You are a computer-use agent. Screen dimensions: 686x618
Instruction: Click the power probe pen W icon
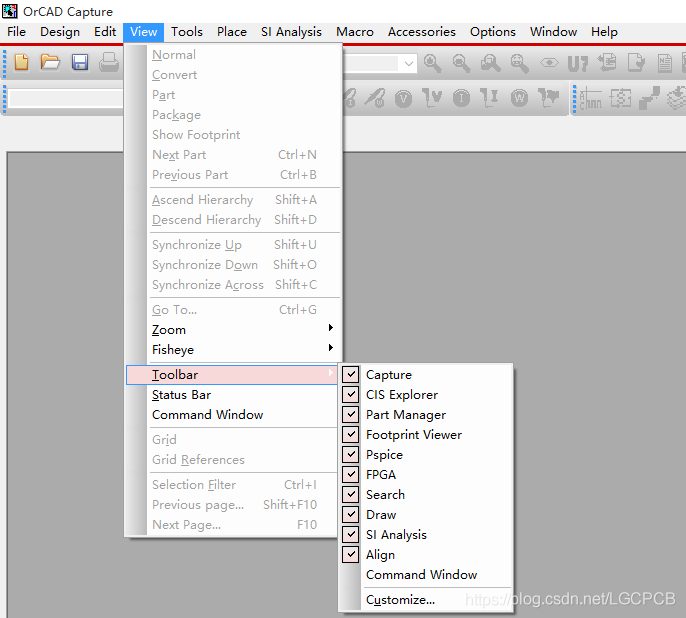tap(375, 98)
